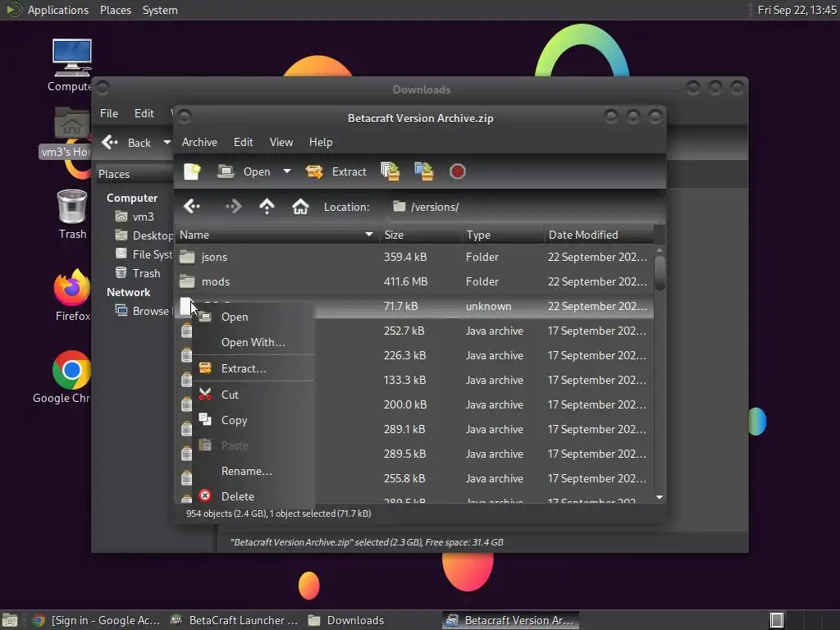Click the jsons folder icon
The image size is (840, 630).
187,257
